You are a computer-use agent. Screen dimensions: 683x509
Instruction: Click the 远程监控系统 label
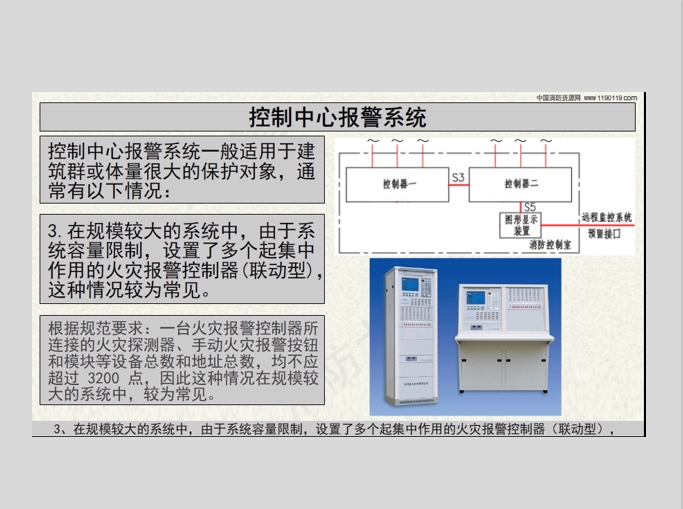pos(607,217)
